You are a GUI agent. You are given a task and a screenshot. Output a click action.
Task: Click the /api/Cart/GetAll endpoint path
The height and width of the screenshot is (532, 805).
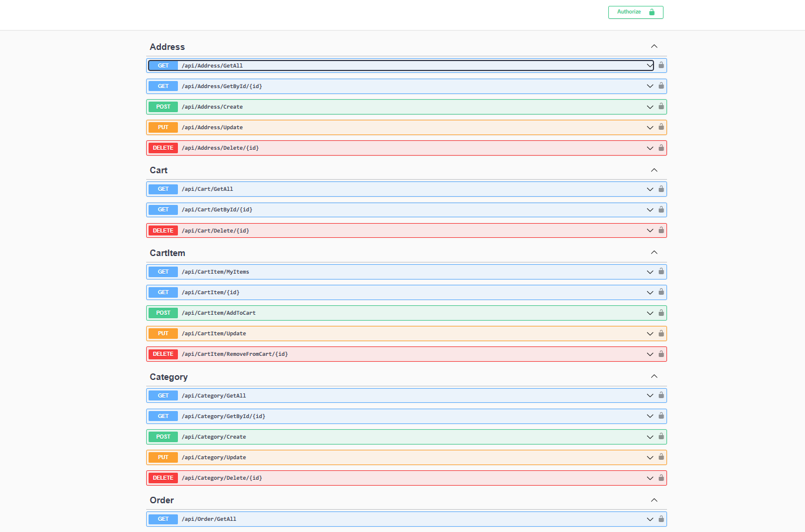click(207, 189)
